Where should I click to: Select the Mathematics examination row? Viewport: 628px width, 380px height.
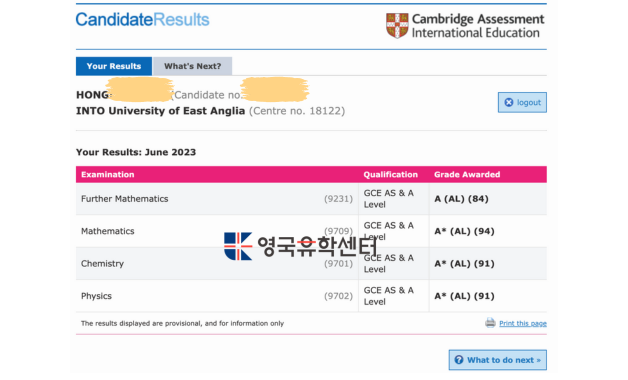tap(311, 231)
